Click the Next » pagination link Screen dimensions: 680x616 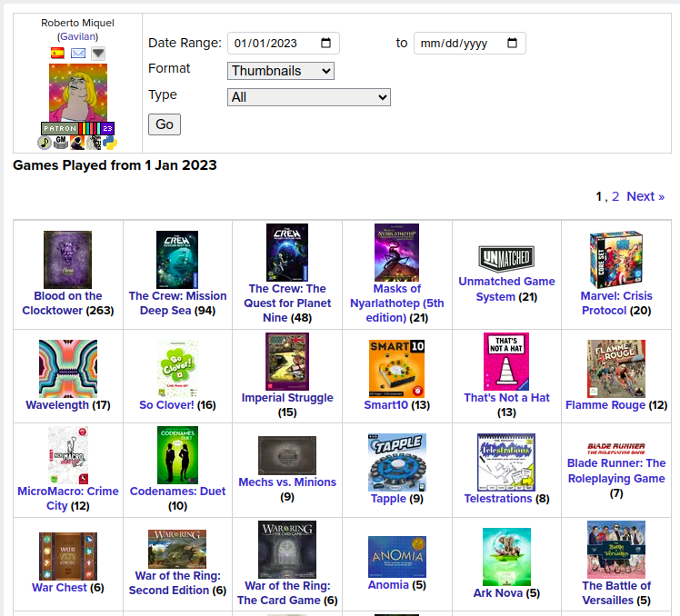coord(645,196)
